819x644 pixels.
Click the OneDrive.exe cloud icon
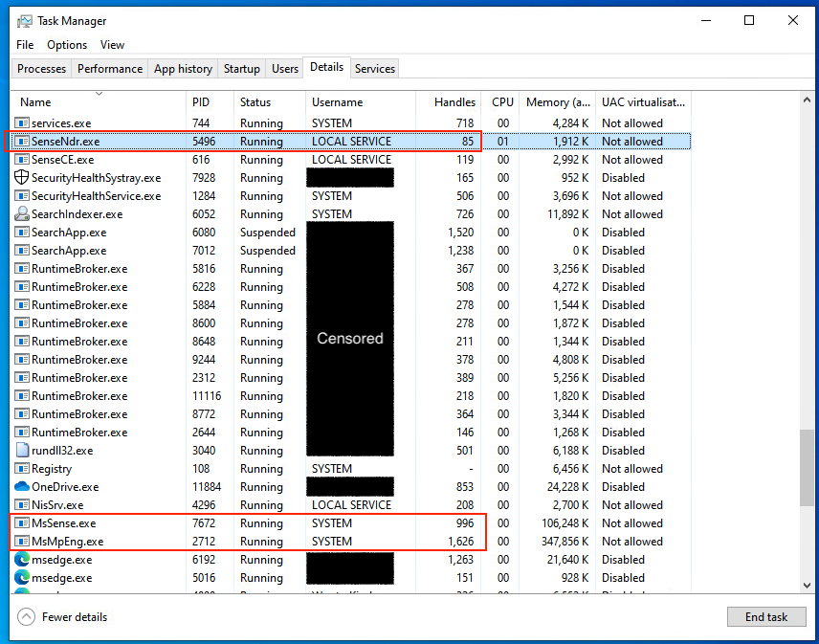[22, 487]
